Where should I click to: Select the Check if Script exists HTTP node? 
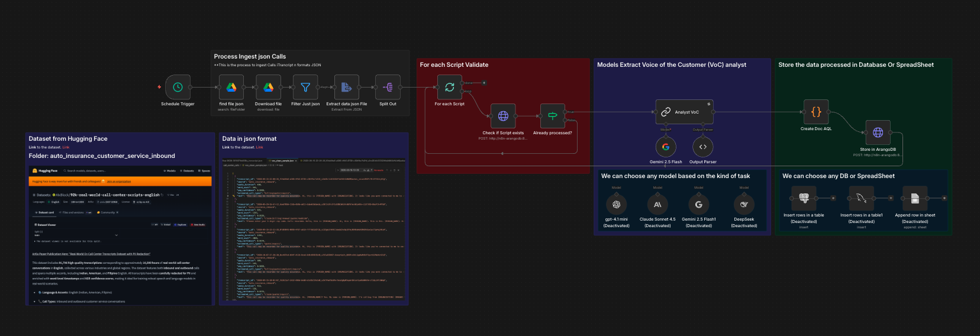[x=503, y=116]
